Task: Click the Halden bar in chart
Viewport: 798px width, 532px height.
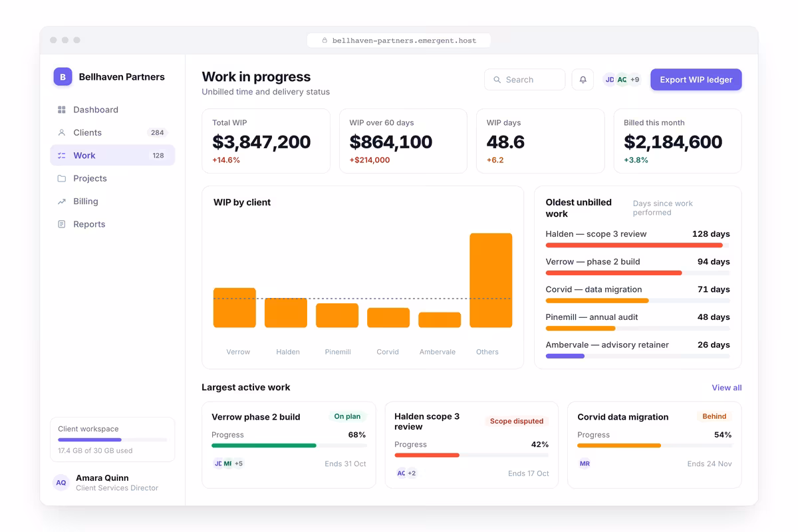Action: (286, 313)
